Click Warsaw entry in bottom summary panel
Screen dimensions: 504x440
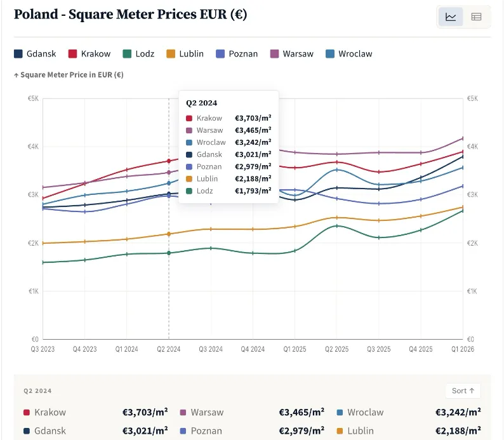click(x=252, y=412)
